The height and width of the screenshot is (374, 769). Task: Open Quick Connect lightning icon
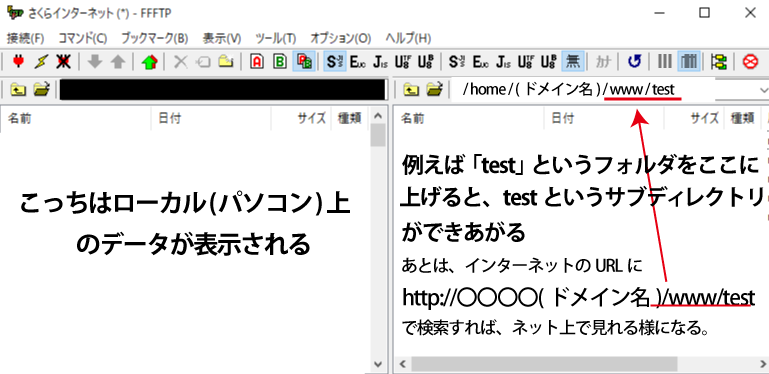(x=41, y=62)
